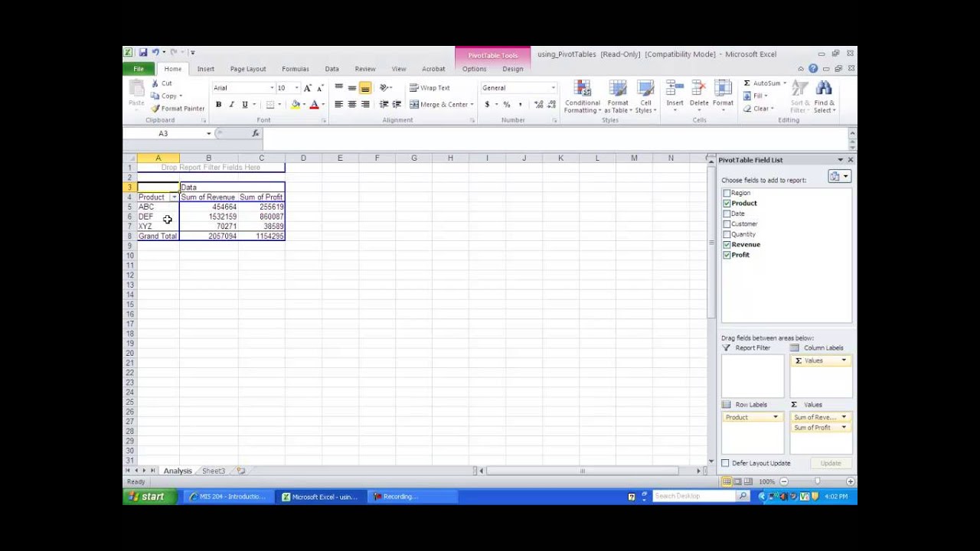The image size is (980, 551).
Task: Apply italic formatting
Action: tap(231, 104)
